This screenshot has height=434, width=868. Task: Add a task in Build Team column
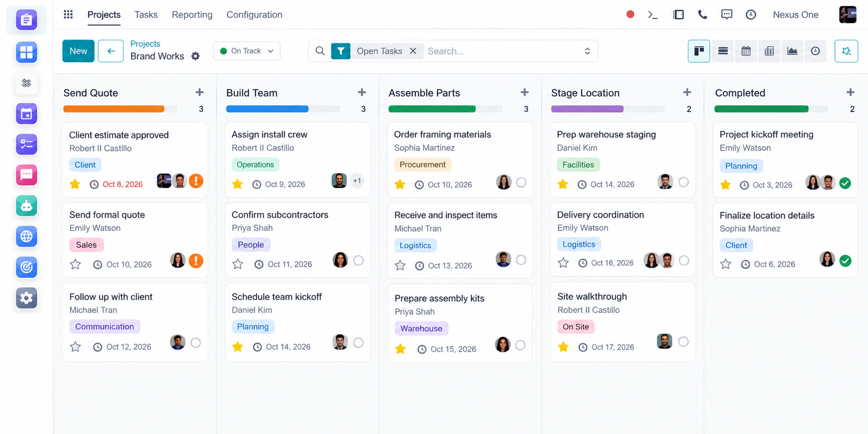362,92
